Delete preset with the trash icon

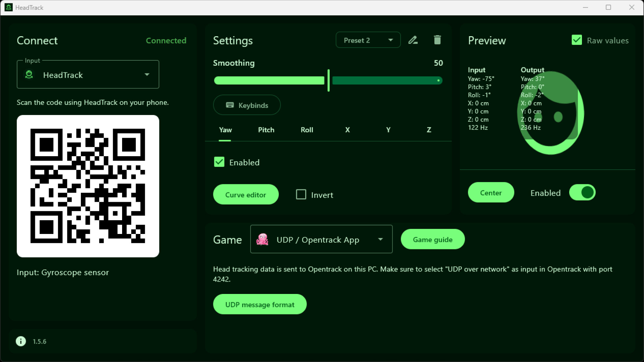pyautogui.click(x=437, y=40)
